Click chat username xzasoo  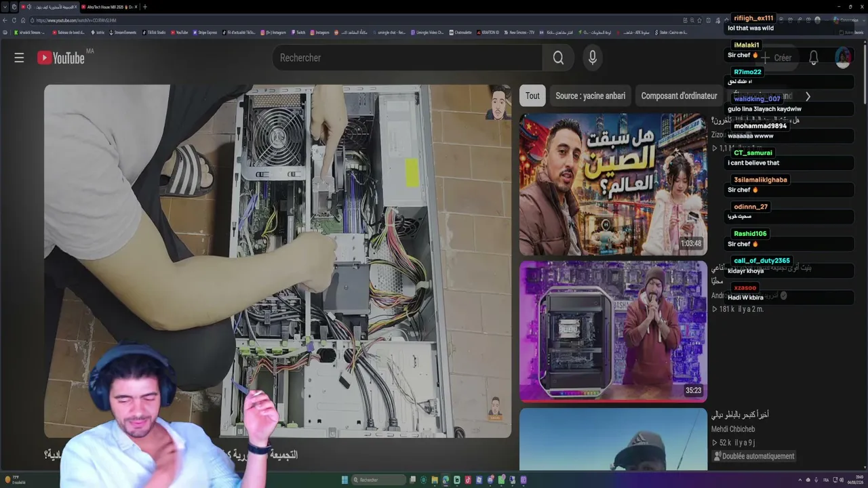click(745, 288)
